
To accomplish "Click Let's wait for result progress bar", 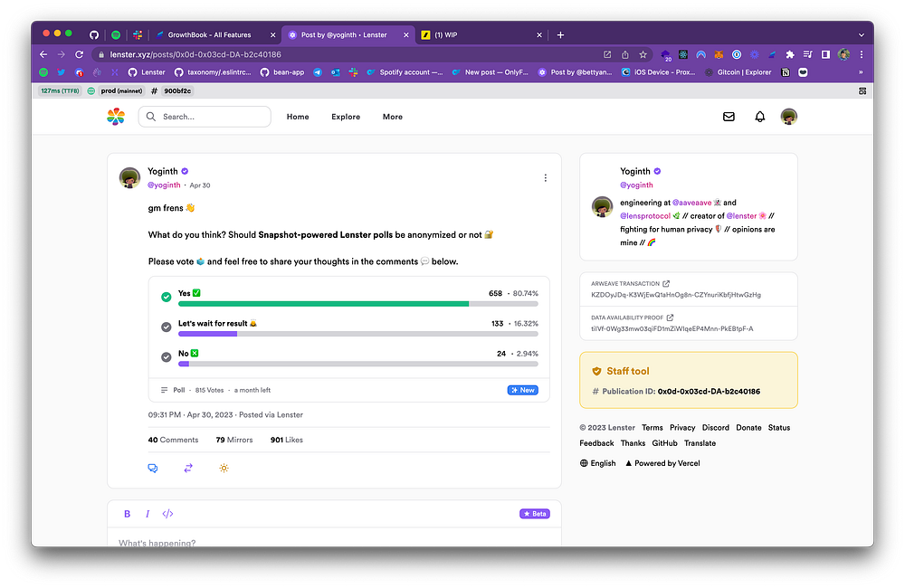I will pyautogui.click(x=357, y=334).
